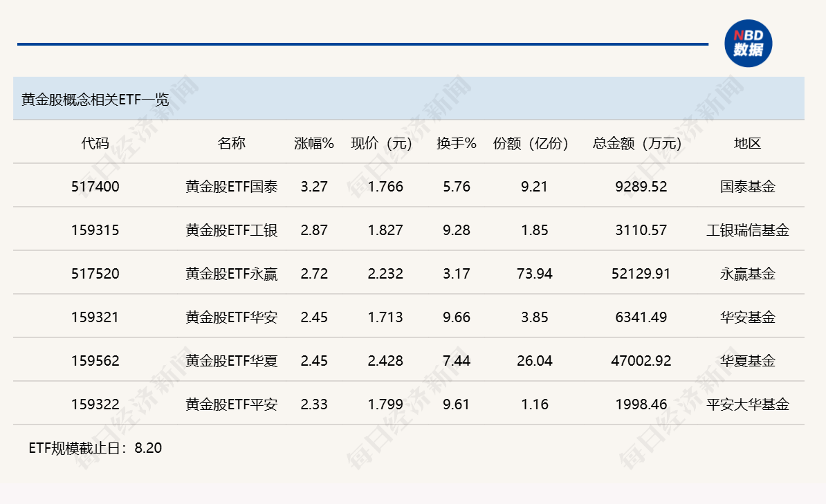This screenshot has width=826, height=504.
Task: Select the footnote ETF规模截止日：8.20
Action: pos(95,448)
